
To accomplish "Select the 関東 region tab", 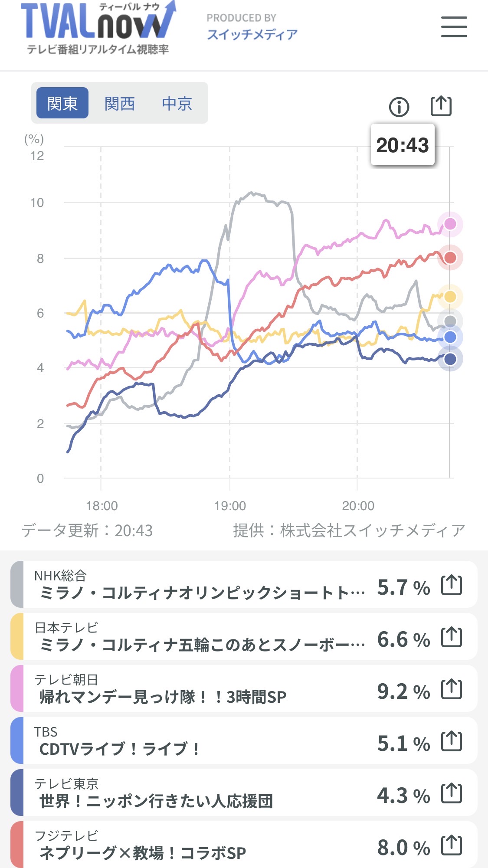I will point(62,103).
